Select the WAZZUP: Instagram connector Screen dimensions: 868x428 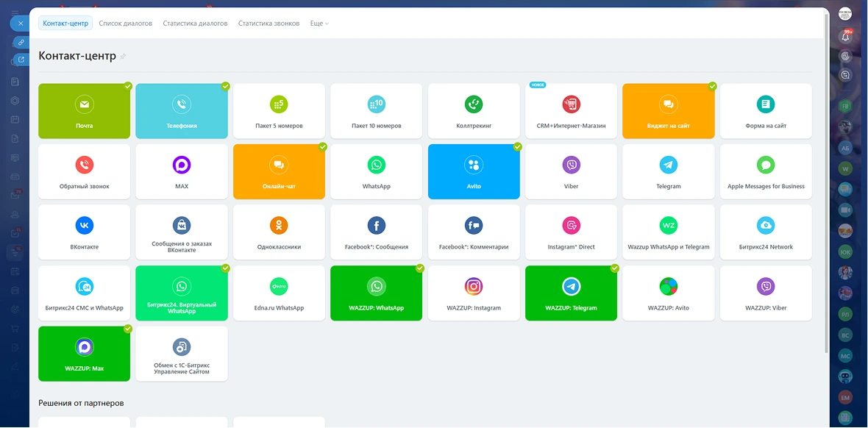(474, 293)
